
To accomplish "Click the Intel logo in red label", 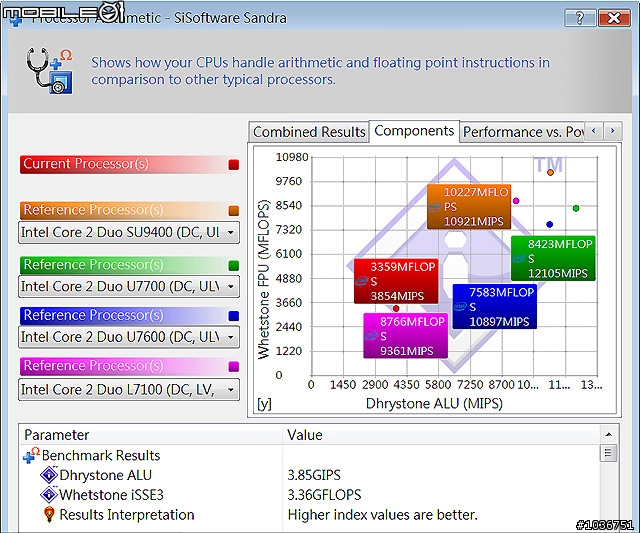I will point(361,281).
